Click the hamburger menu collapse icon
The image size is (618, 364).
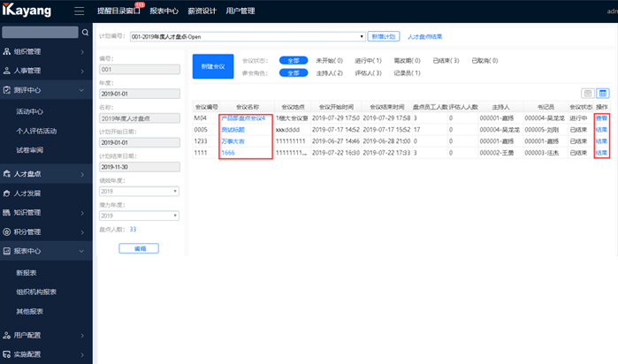pyautogui.click(x=79, y=12)
